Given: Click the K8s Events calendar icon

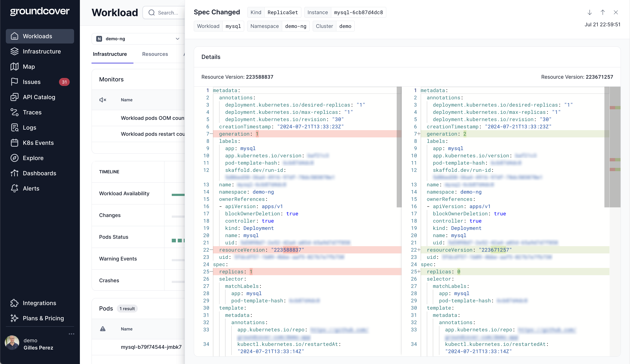Looking at the screenshot, I should coord(15,143).
